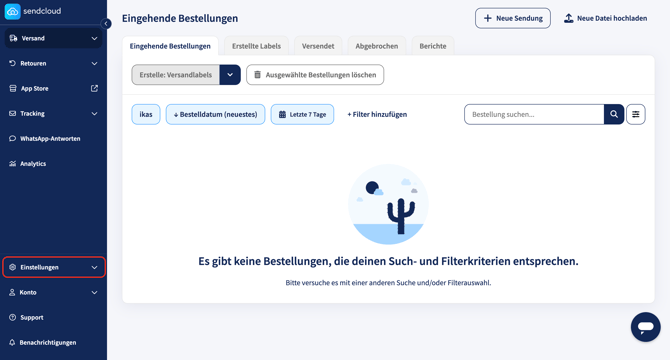Switch to the Berichte tab
Screen dimensions: 670x360
[433, 46]
